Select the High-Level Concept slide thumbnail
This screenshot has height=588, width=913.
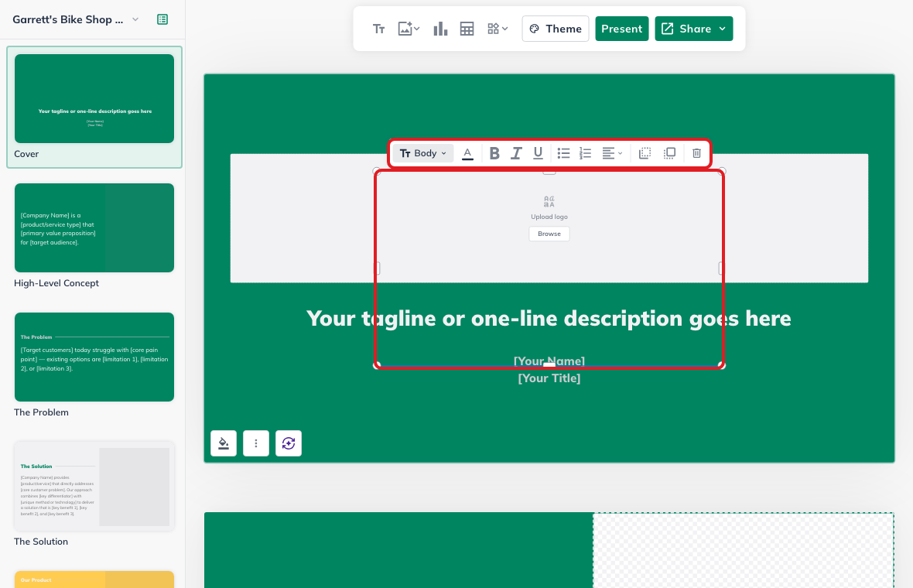94,227
